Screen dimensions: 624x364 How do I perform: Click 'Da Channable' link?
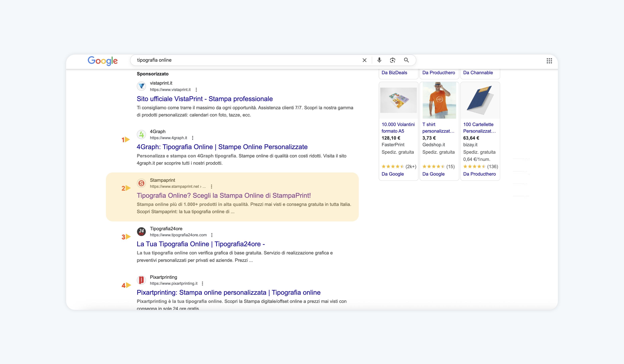(x=478, y=72)
